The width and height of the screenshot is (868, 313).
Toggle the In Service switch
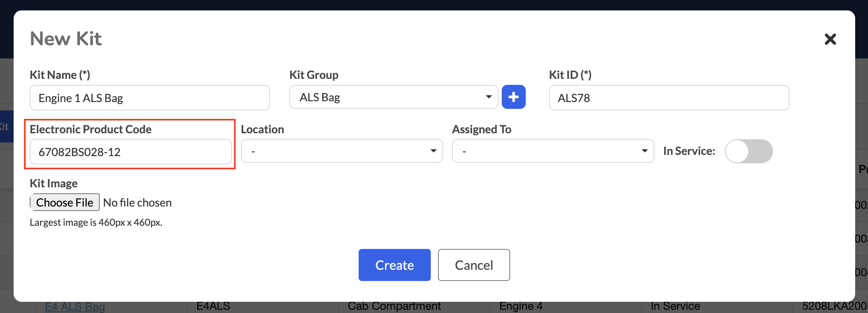tap(749, 151)
